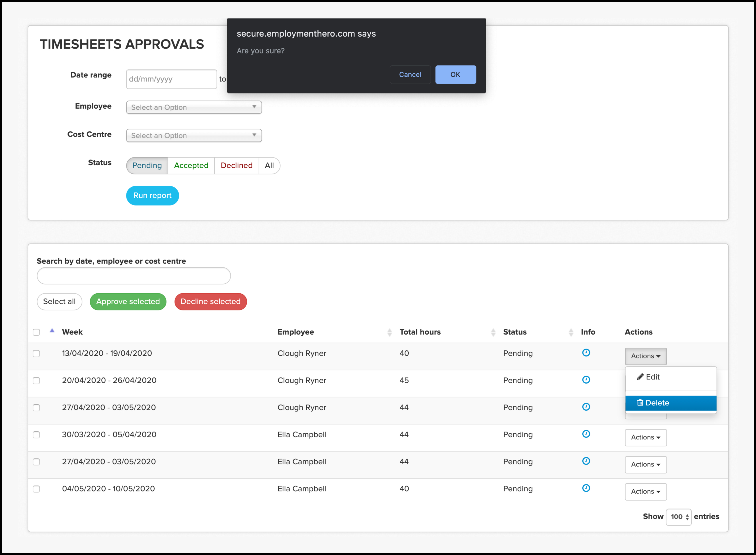756x555 pixels.
Task: Click info clock for 30/03/2020 Ella Campbell row
Action: click(586, 434)
